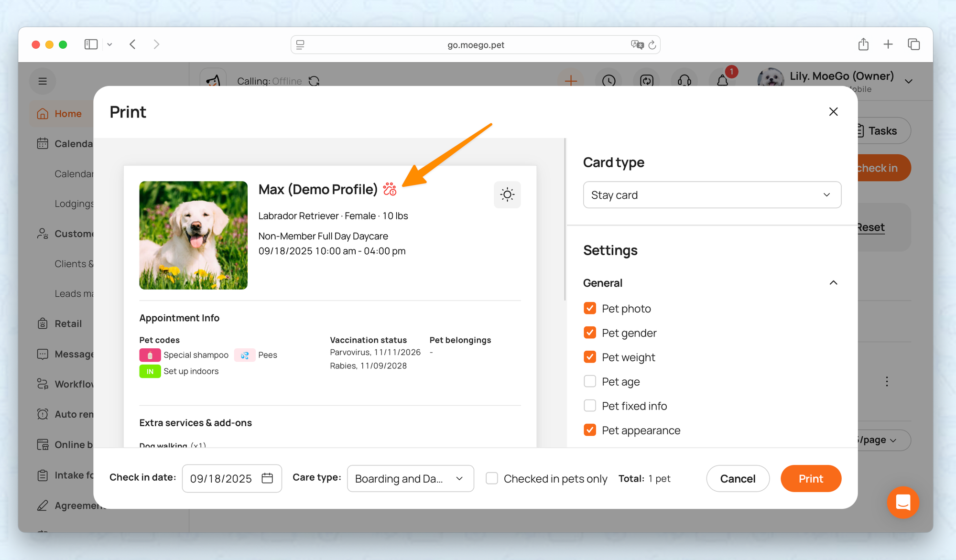The image size is (956, 560).
Task: Click the calendar icon in date field
Action: click(x=267, y=478)
